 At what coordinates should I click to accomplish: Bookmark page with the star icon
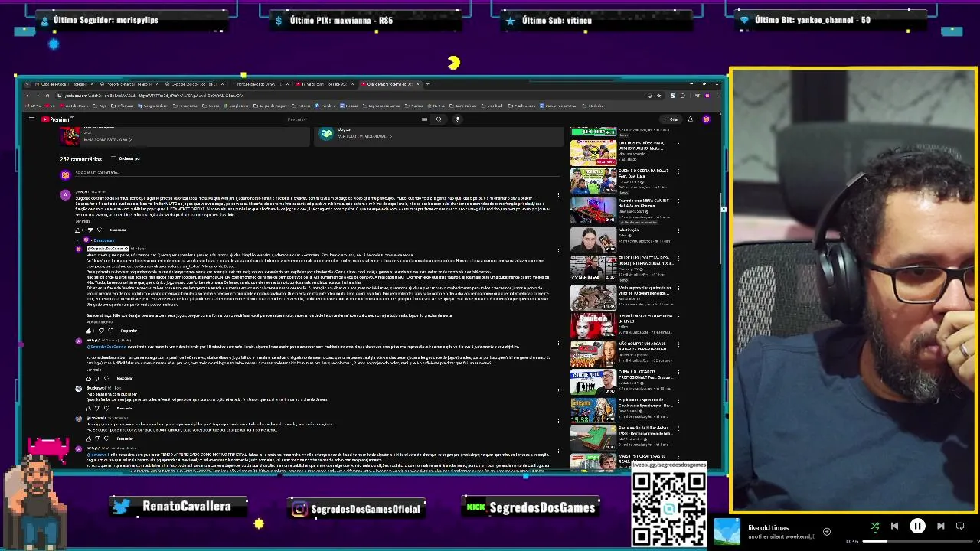tap(661, 96)
